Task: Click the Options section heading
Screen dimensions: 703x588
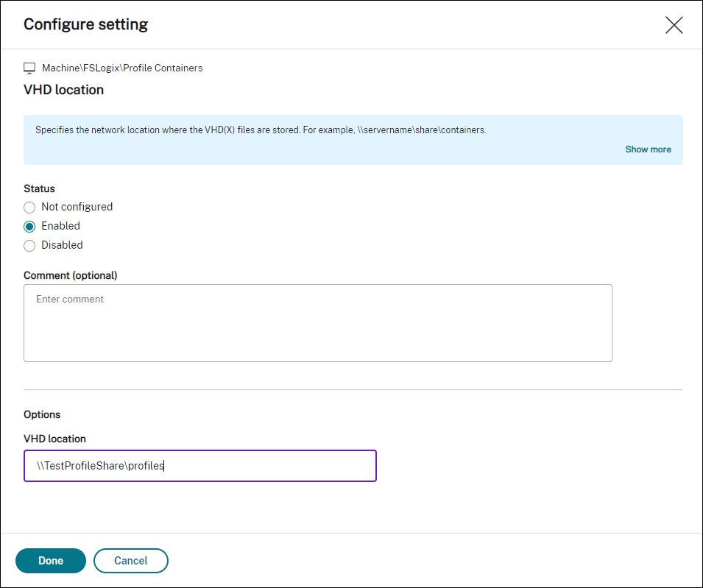Action: click(42, 414)
